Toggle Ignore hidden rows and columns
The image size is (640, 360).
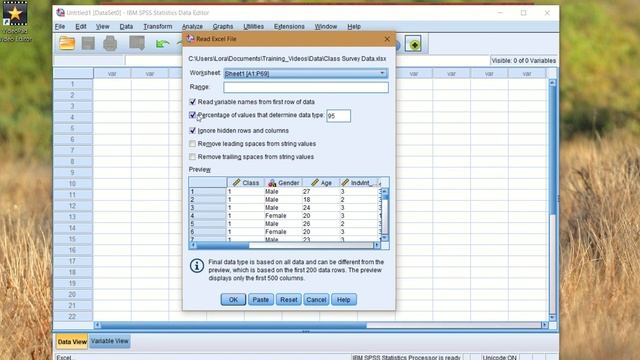pos(193,131)
